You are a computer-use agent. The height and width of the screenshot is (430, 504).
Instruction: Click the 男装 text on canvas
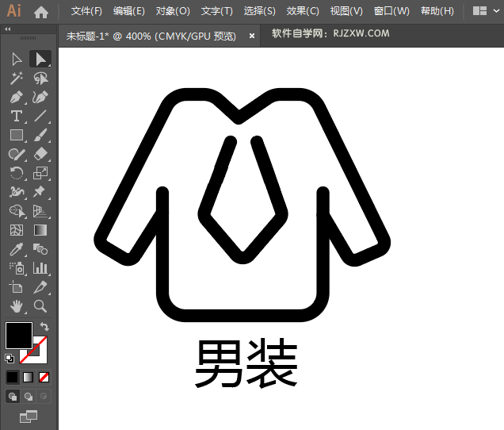click(246, 363)
